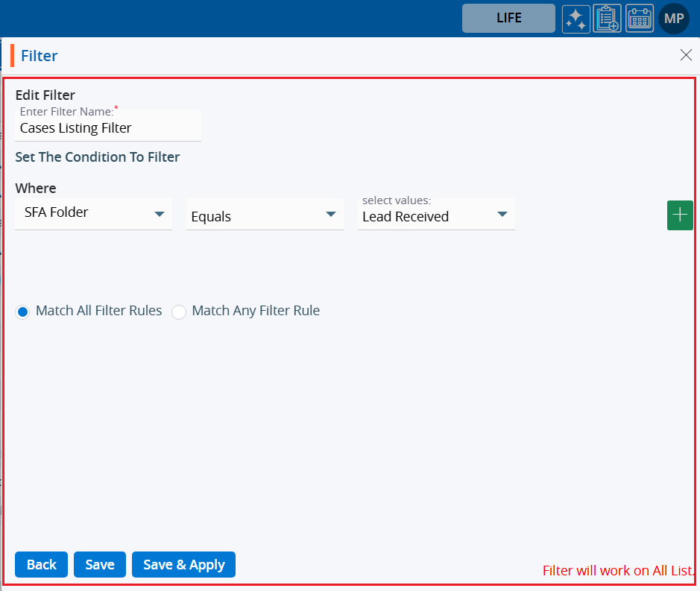
Task: Click the Filter panel title
Action: point(39,56)
